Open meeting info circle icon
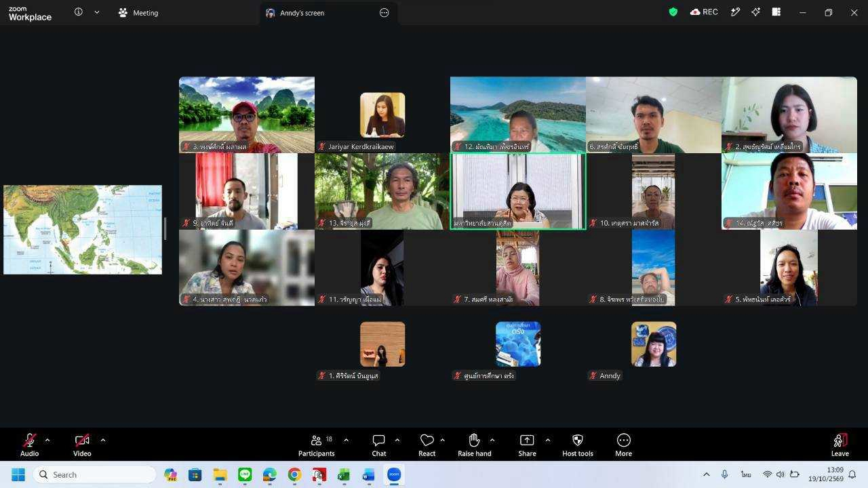 pos(79,12)
